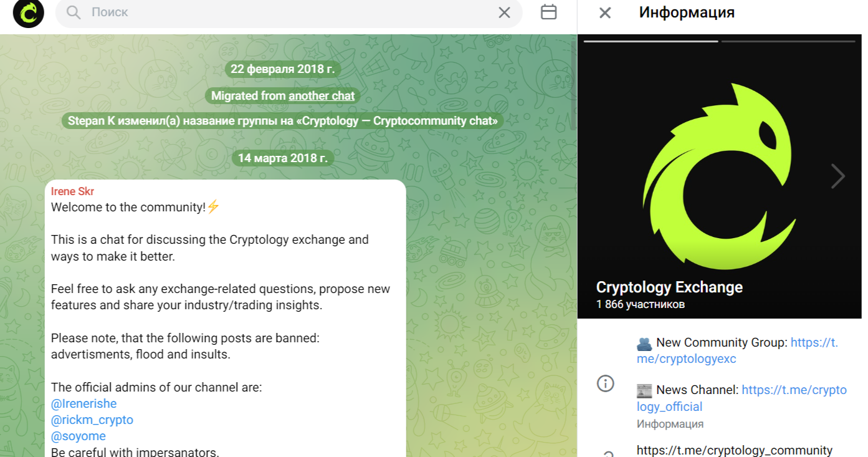Show next group photo with right chevron
Viewport: 868px width, 457px height.
pos(838,176)
